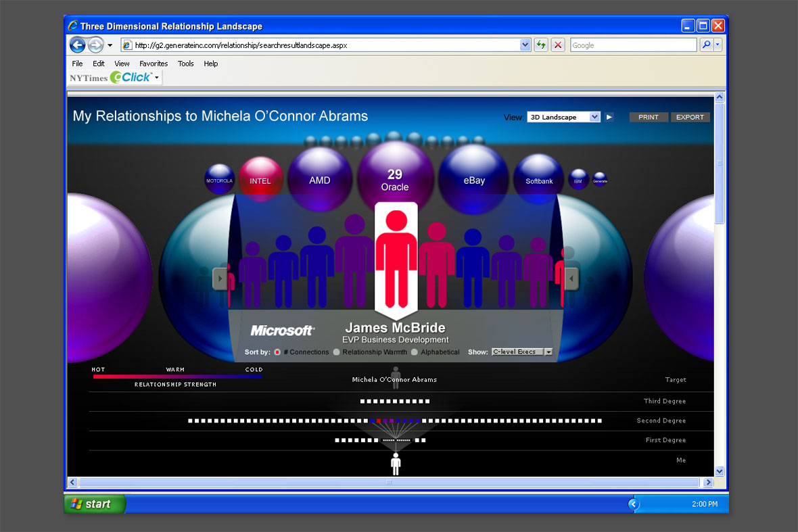Open the 3D Landscape view dropdown
The width and height of the screenshot is (798, 532).
563,117
